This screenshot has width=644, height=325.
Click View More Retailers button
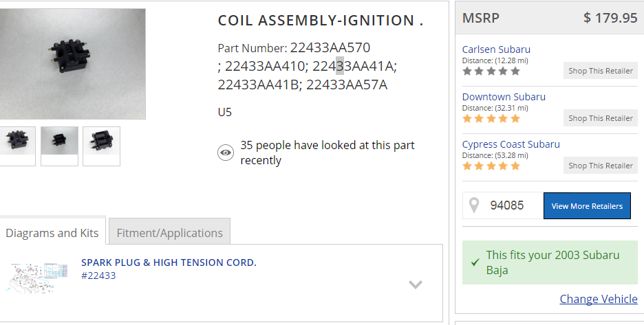click(587, 206)
